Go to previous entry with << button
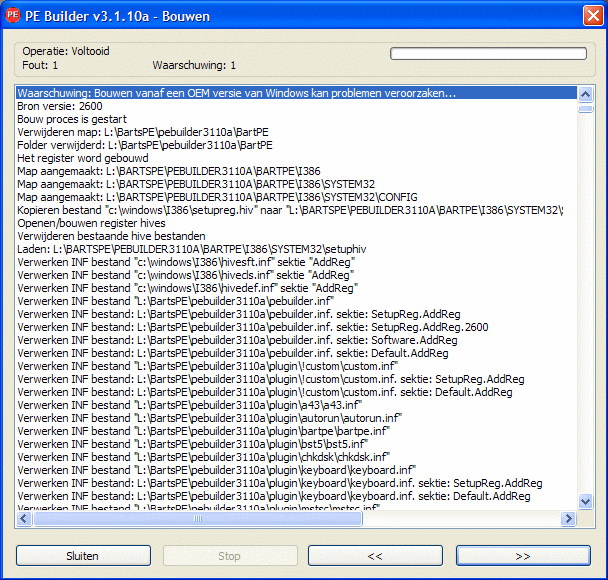608x580 pixels. pyautogui.click(x=375, y=556)
